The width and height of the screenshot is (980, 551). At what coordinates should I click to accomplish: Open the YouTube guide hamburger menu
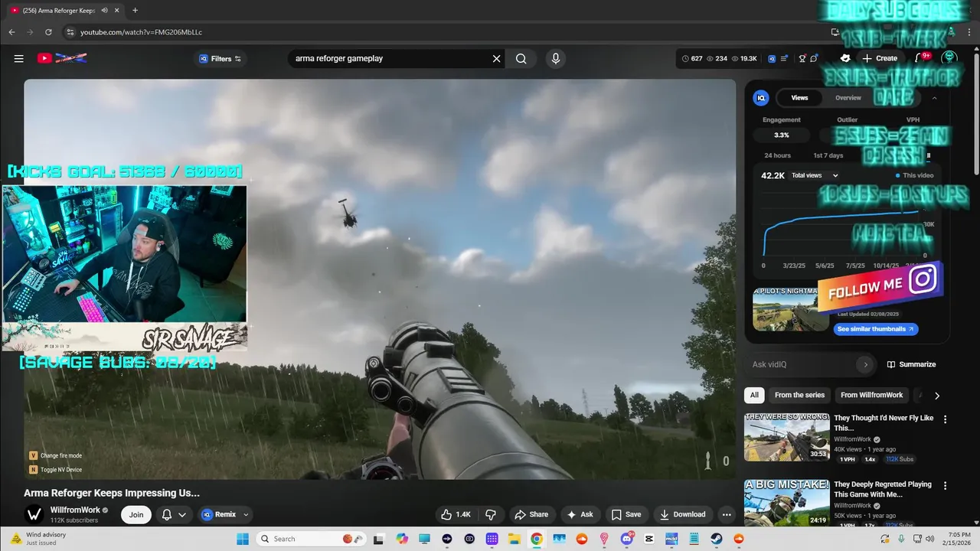coord(18,58)
